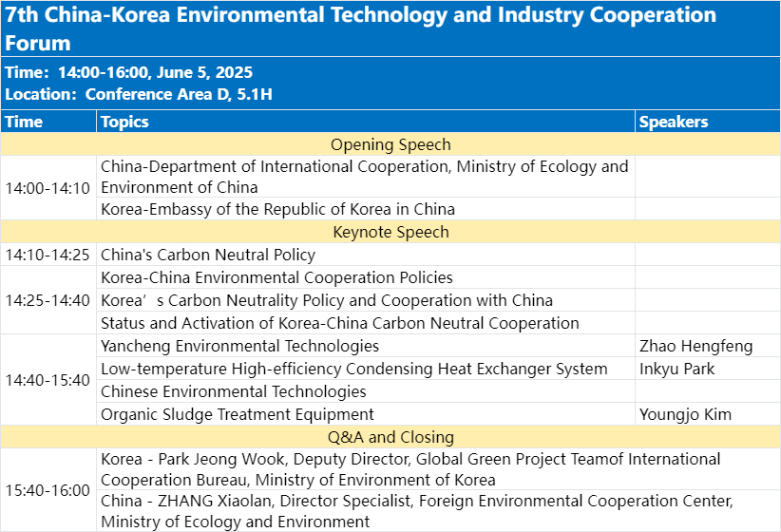Click the '14:10-14:25' time cell
This screenshot has width=781, height=532.
tap(48, 255)
